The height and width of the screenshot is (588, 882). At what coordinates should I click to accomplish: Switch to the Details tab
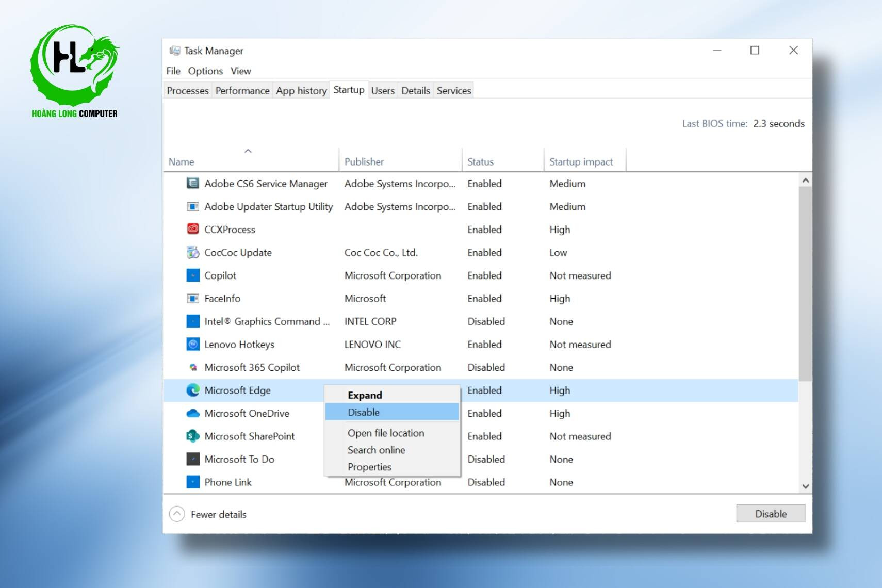tap(416, 91)
